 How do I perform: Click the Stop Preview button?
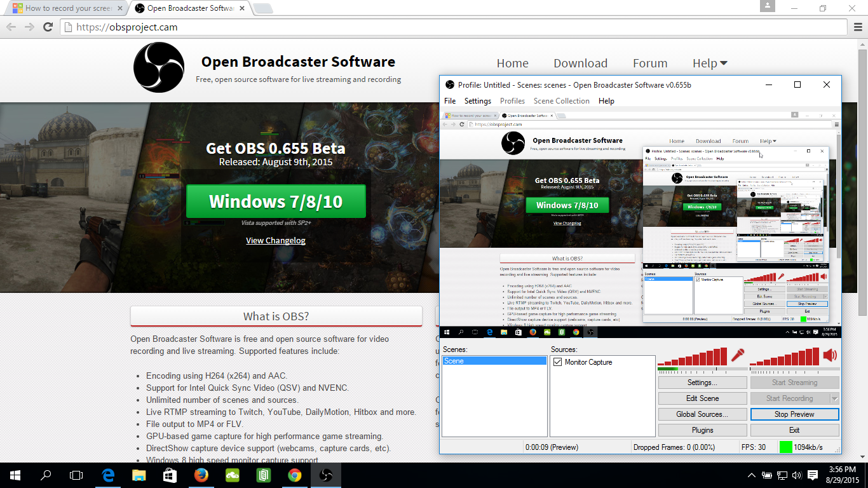(794, 414)
